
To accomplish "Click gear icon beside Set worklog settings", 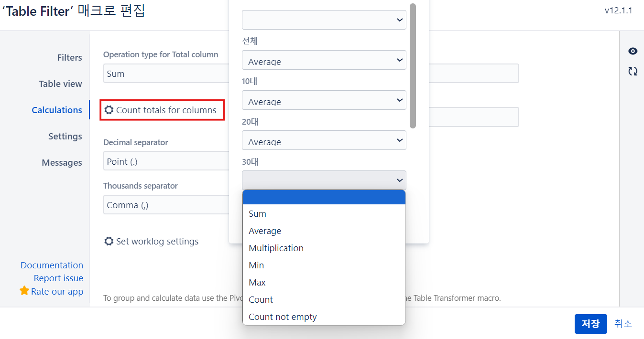I will (109, 241).
